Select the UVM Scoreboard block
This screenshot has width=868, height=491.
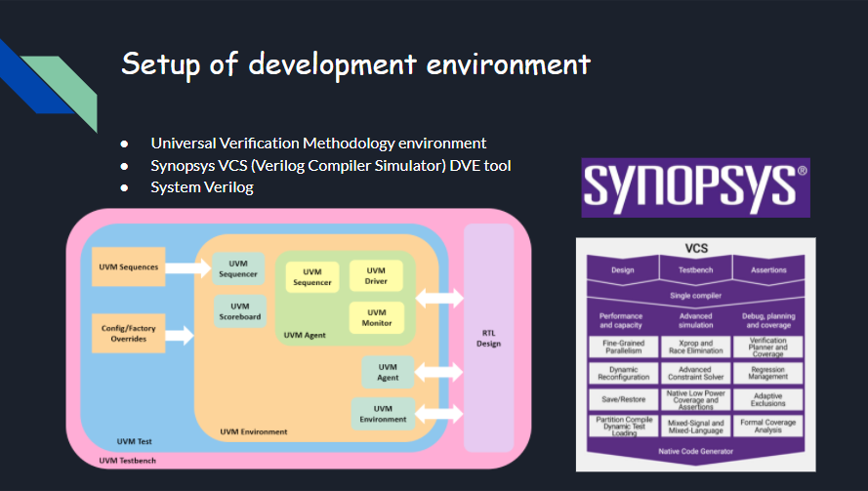[x=240, y=311]
